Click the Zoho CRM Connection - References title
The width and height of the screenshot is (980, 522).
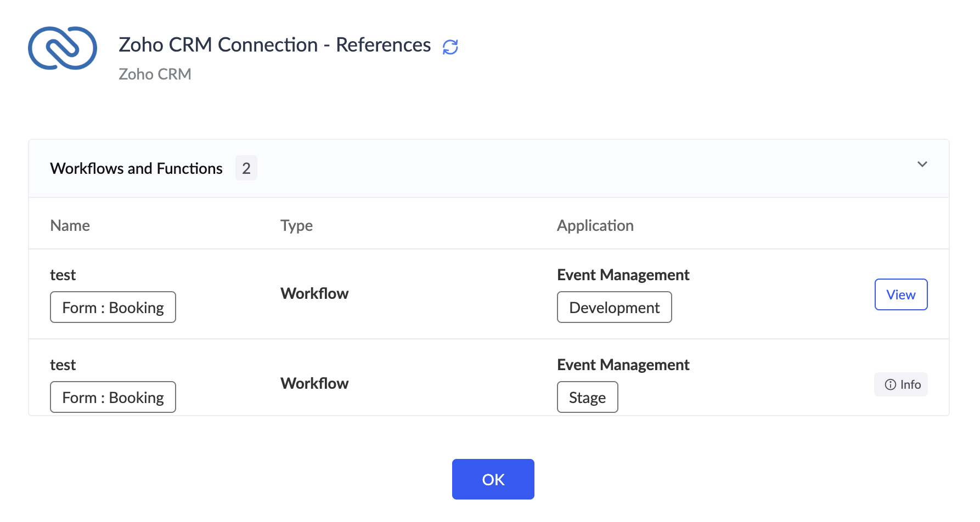click(274, 45)
